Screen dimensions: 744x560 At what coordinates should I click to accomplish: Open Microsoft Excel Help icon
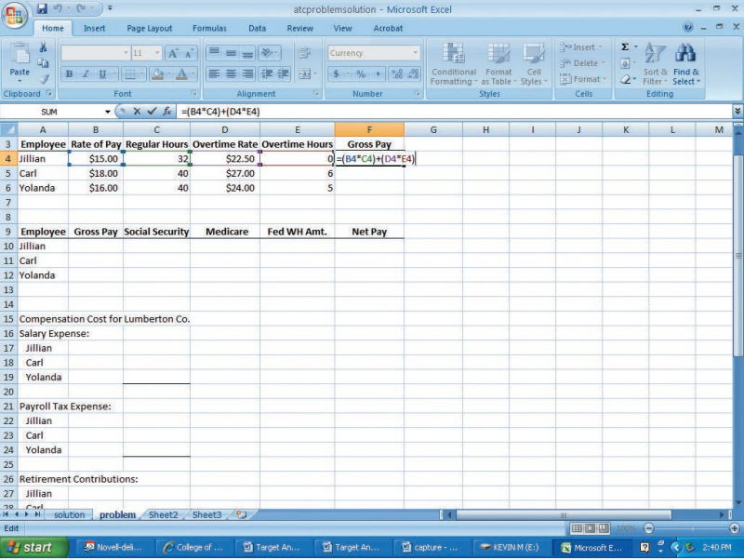[688, 29]
